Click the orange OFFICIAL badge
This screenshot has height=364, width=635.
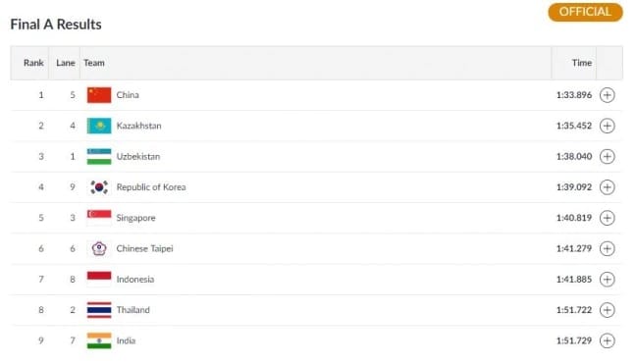[585, 12]
